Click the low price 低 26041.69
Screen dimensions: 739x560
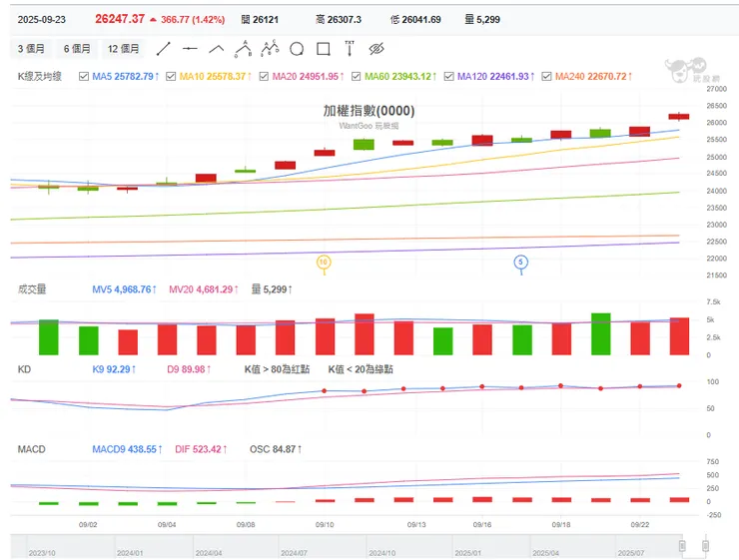(x=415, y=20)
